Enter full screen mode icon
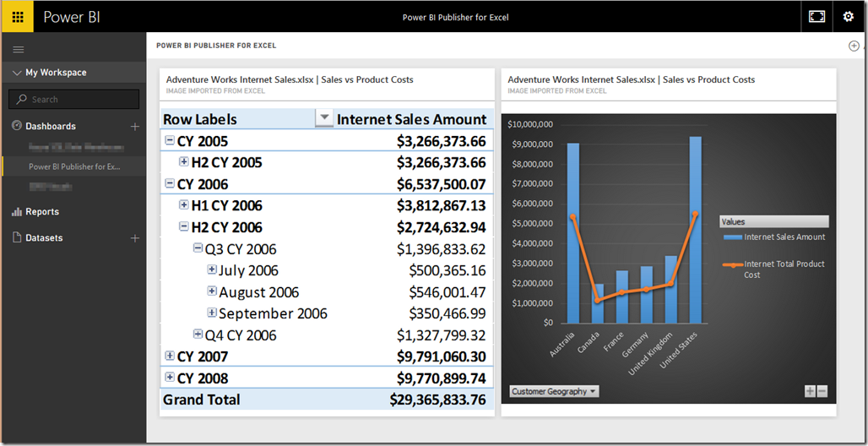This screenshot has height=446, width=868. tap(816, 17)
